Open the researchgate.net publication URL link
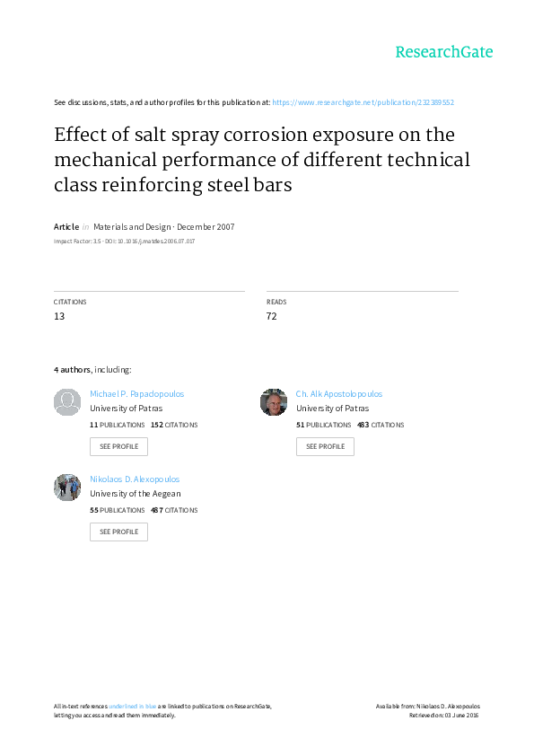This screenshot has height=756, width=534. point(363,102)
